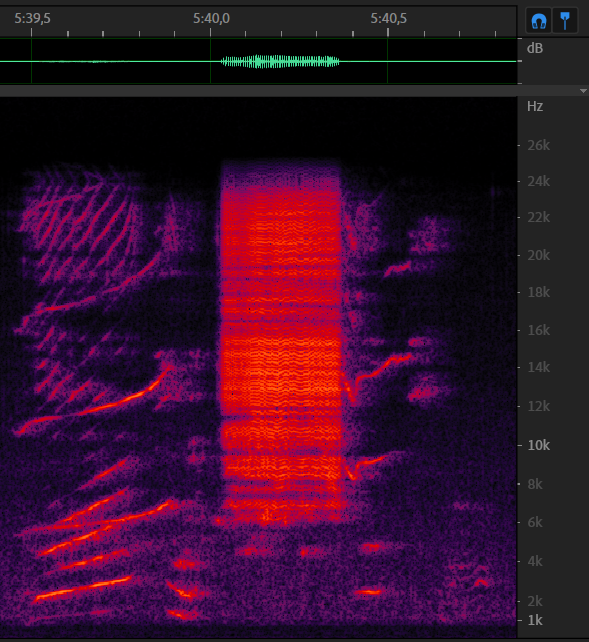Click the dB amplitude scale label
Viewport: 589px width, 642px height.
[x=535, y=48]
